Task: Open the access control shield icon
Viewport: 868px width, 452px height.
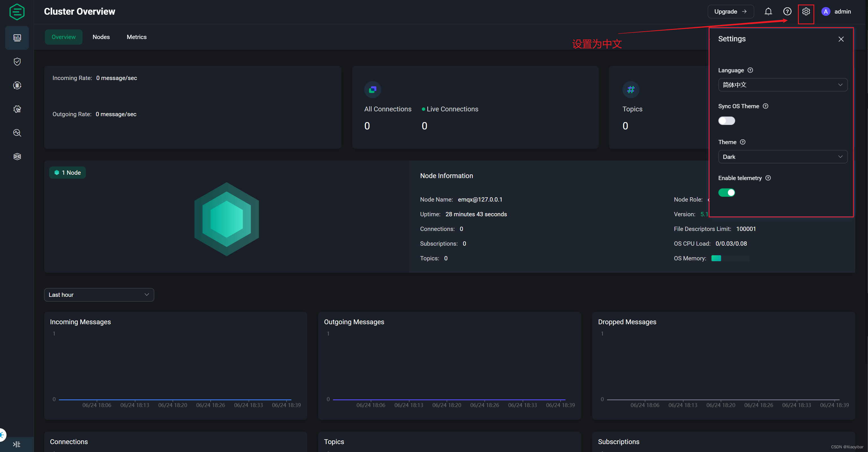Action: (17, 61)
